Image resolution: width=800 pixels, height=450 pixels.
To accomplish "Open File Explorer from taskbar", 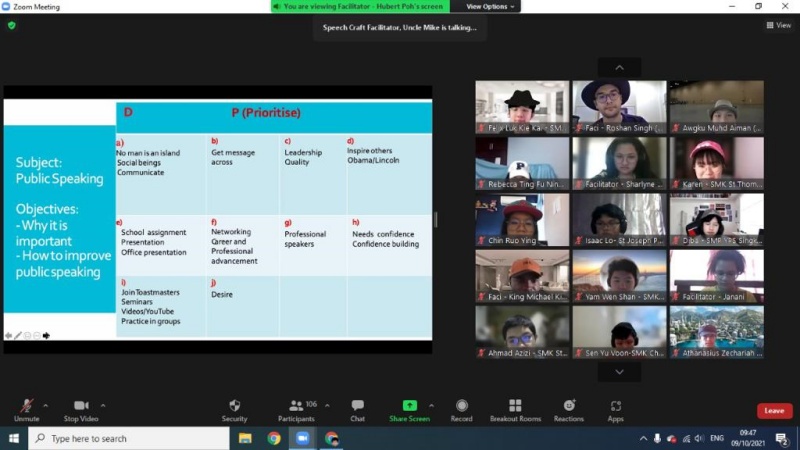I will pos(245,438).
